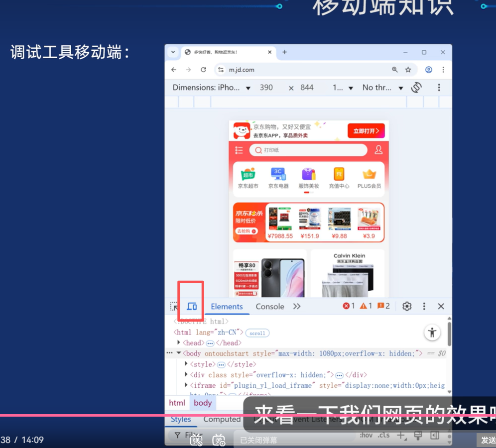Open DevTools settings gear

coord(407,306)
